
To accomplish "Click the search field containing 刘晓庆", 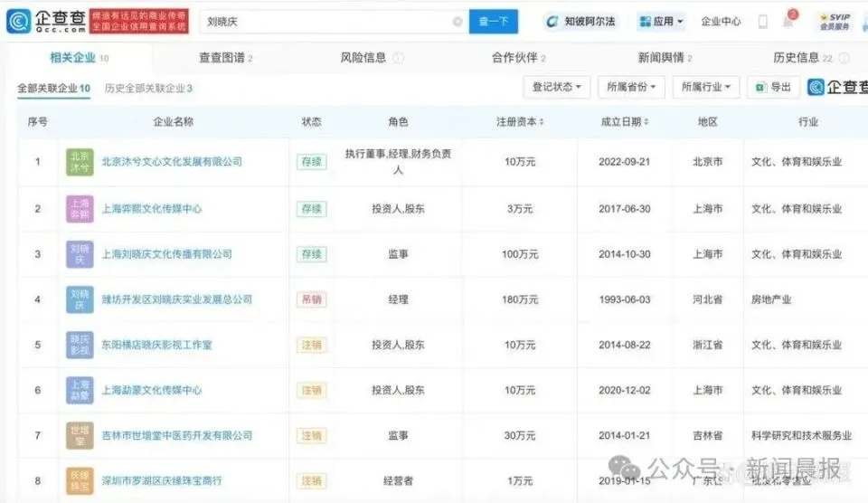I will 325,22.
